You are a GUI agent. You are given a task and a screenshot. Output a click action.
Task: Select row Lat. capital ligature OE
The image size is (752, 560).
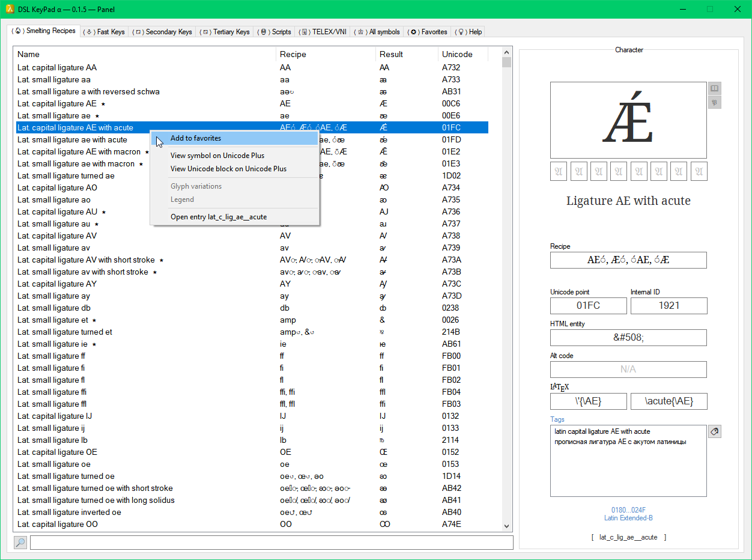click(252, 452)
